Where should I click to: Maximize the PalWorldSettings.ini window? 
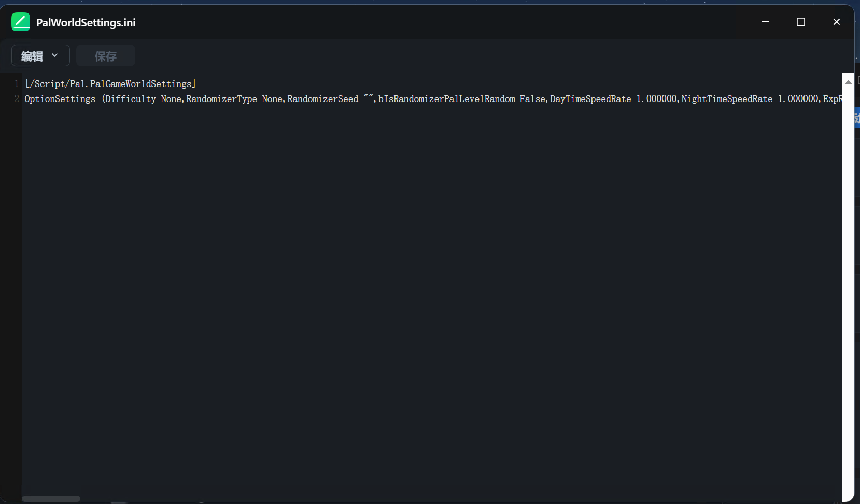[801, 22]
